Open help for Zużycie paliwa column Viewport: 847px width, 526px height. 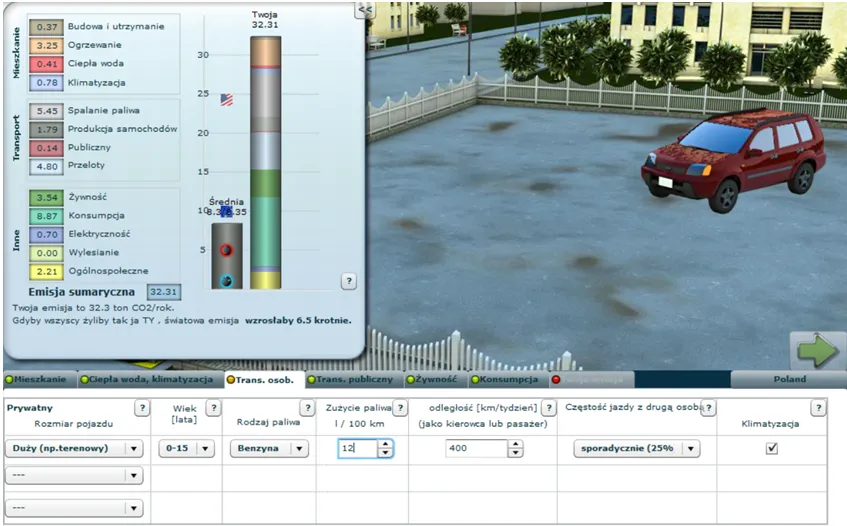click(x=400, y=408)
